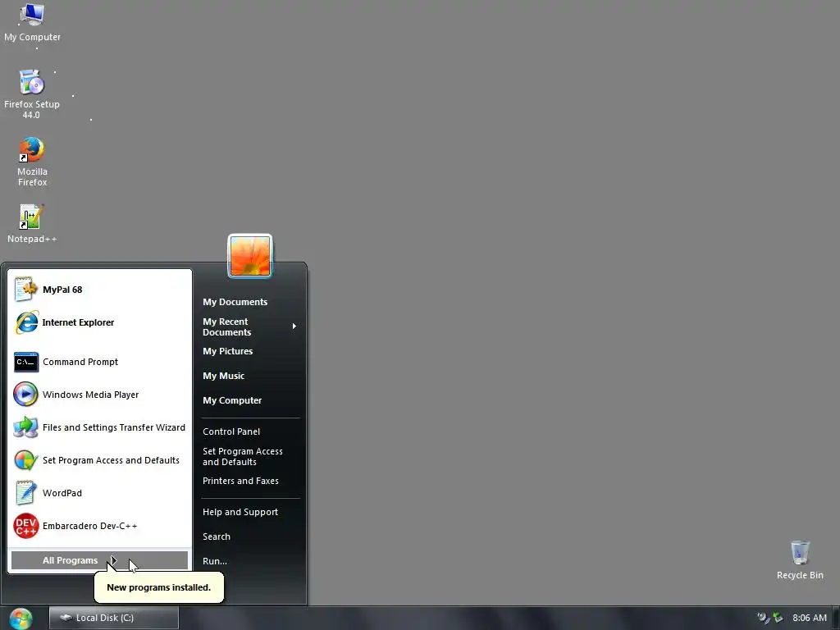The image size is (840, 630).
Task: Open Help and Support
Action: coord(249,512)
